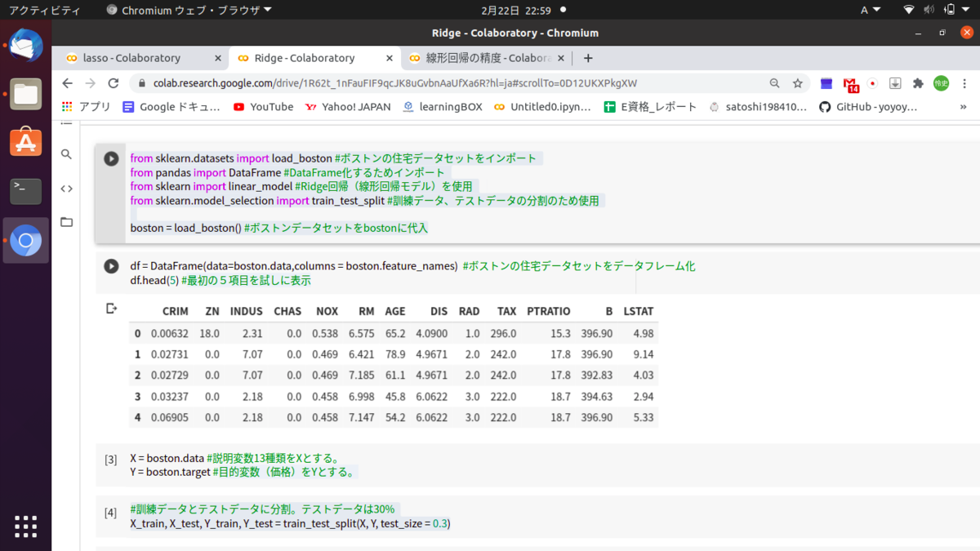The width and height of the screenshot is (980, 551).
Task: Open the download-arrow extension icon
Action: click(895, 83)
